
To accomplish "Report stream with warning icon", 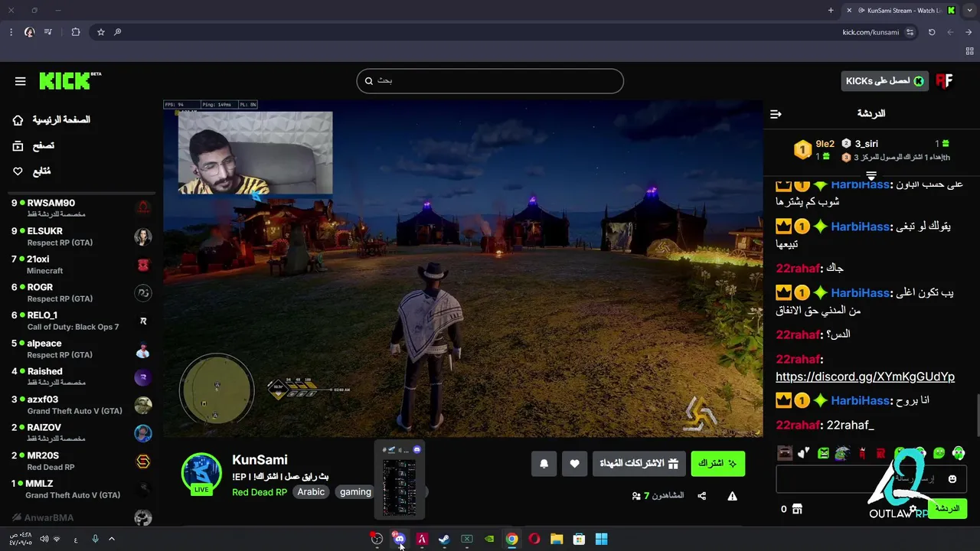I will [x=733, y=496].
